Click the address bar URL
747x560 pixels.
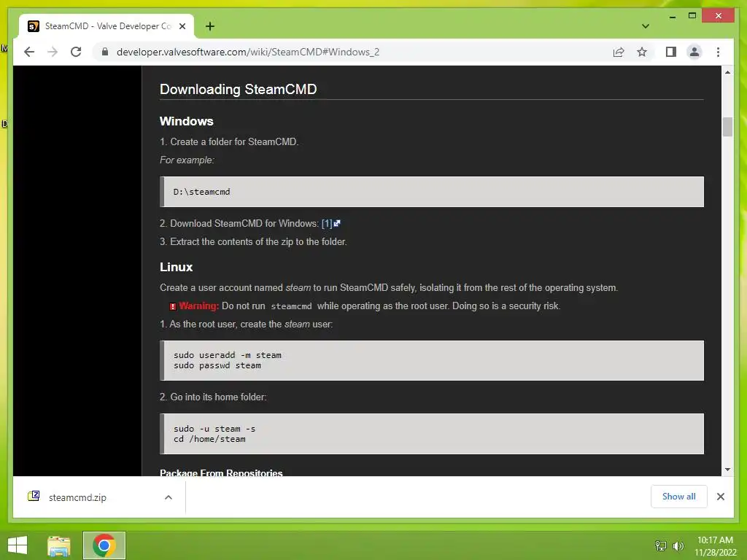click(x=248, y=52)
